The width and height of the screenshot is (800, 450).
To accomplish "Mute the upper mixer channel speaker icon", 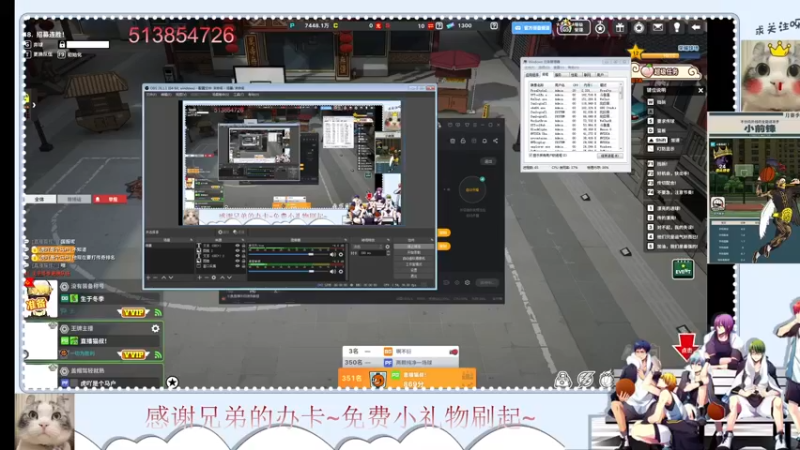I will click(x=333, y=254).
